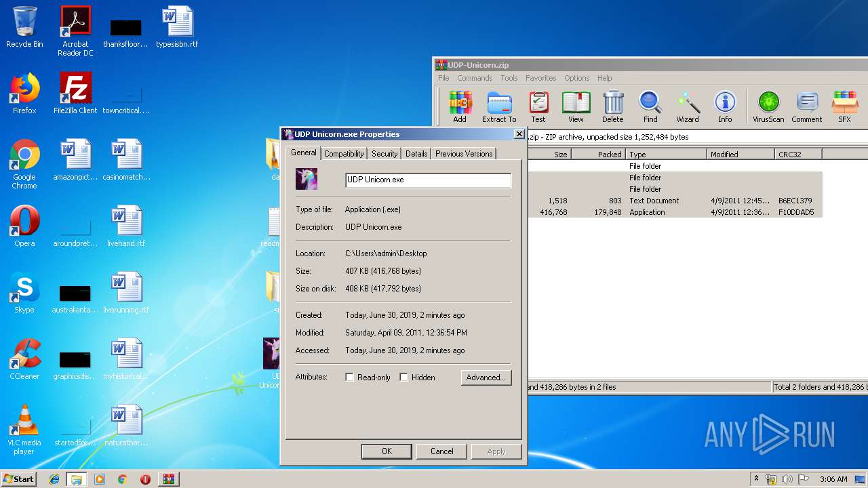Open WinRAR File menu

pos(443,78)
